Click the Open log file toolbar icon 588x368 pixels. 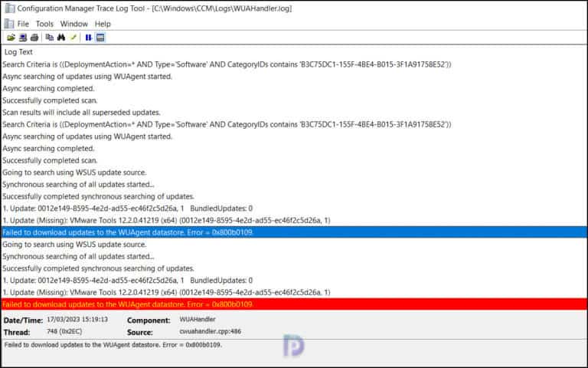pos(11,38)
